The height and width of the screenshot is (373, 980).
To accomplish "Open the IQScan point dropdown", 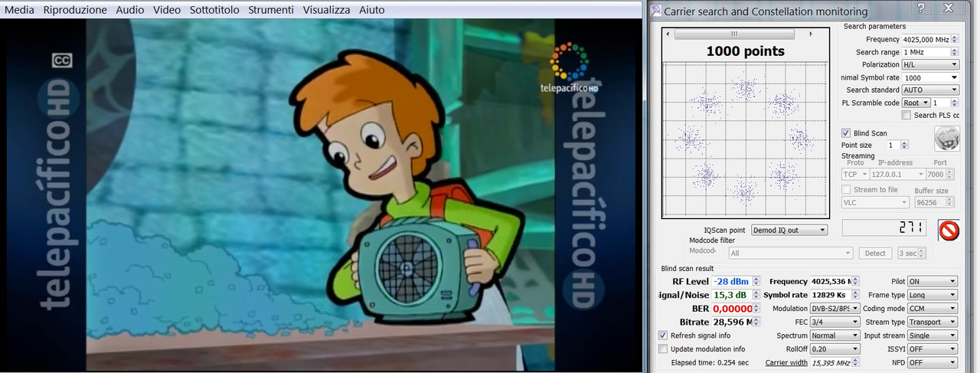I will [x=789, y=230].
